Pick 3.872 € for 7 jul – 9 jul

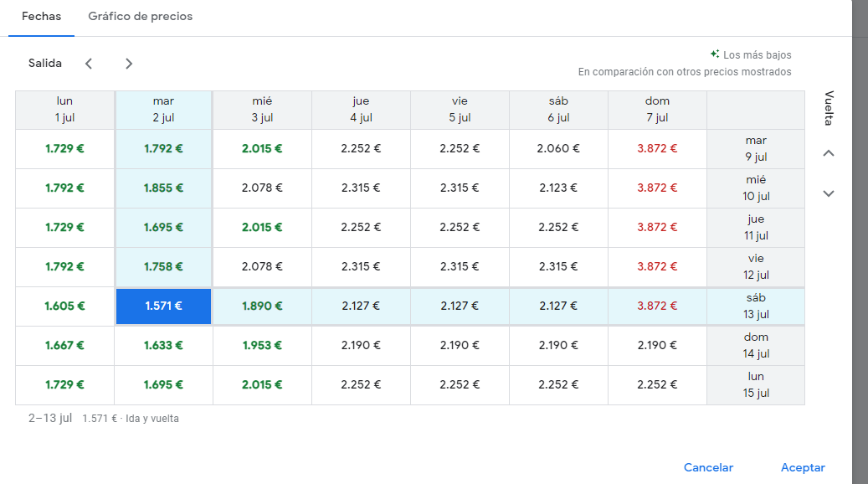pyautogui.click(x=658, y=149)
